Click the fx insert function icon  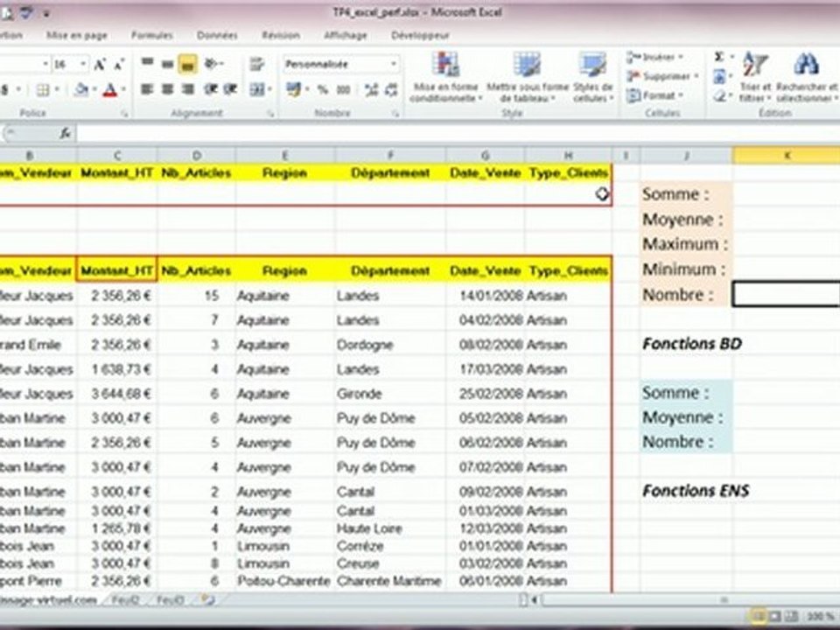tap(65, 133)
